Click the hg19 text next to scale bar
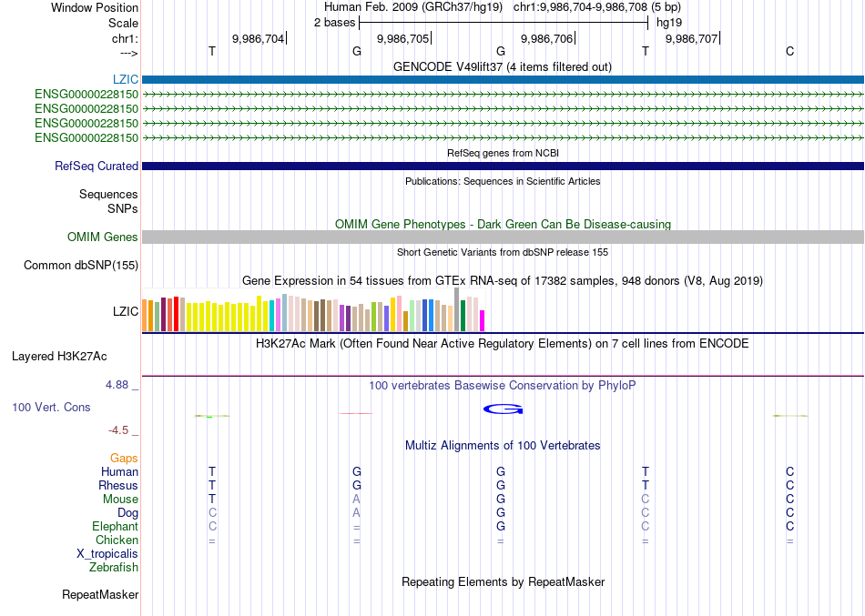 669,23
